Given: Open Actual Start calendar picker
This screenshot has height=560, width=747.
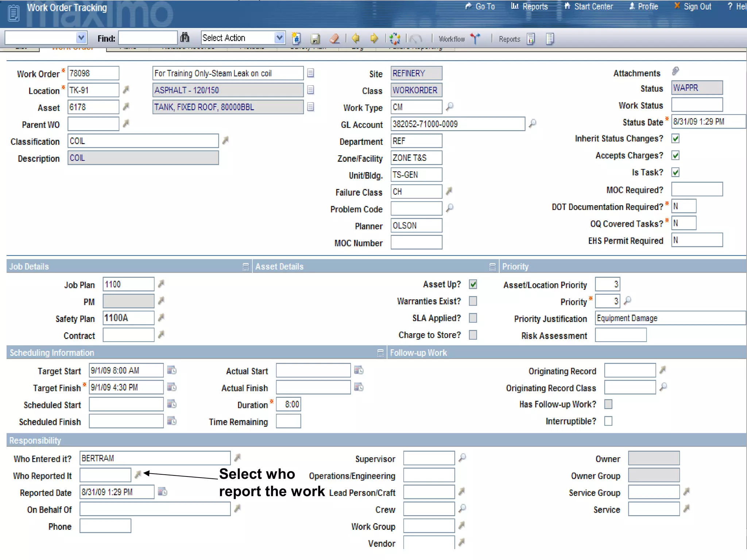Looking at the screenshot, I should click(359, 370).
